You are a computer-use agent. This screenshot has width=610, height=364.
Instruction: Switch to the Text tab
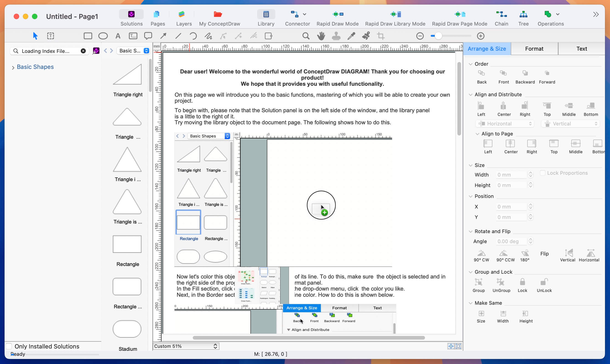click(581, 49)
